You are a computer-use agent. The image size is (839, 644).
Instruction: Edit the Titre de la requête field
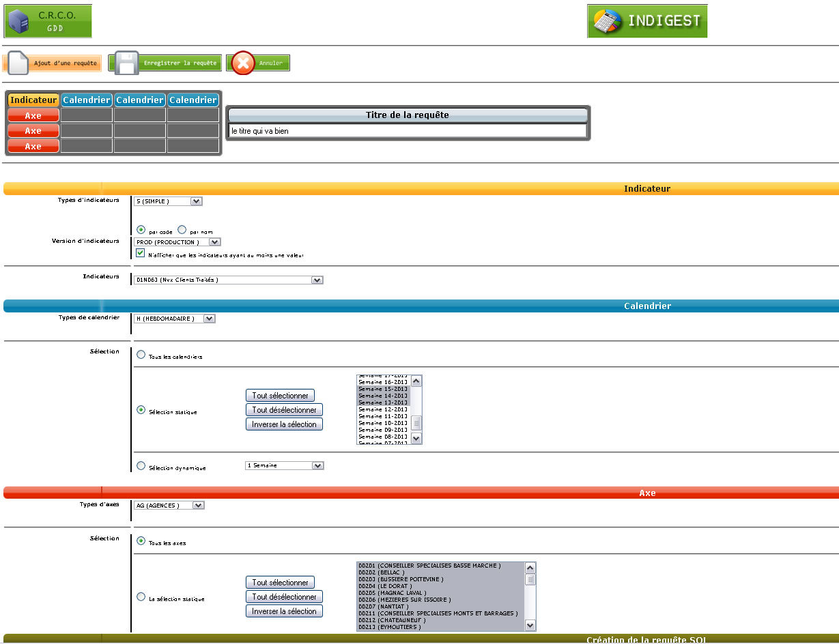pos(408,130)
